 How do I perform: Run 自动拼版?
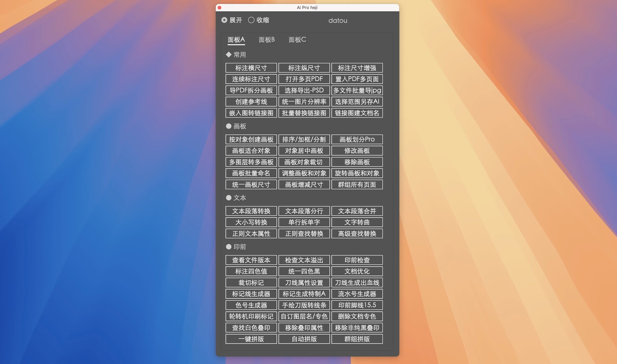tap(304, 339)
